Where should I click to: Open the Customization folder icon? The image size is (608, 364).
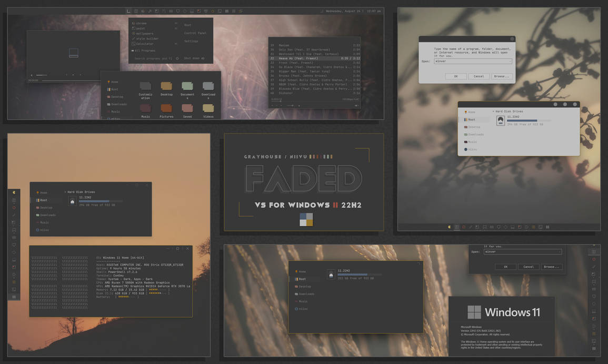(145, 86)
